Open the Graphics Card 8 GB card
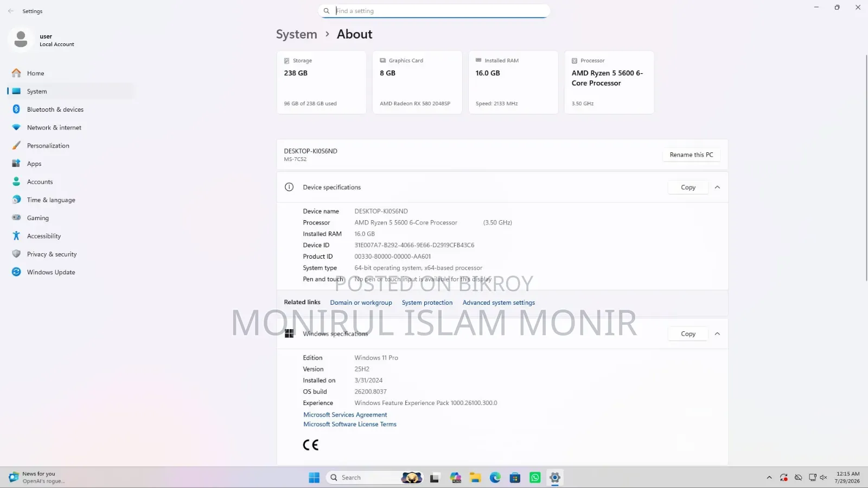Screen dimensions: 868x488 tap(417, 82)
